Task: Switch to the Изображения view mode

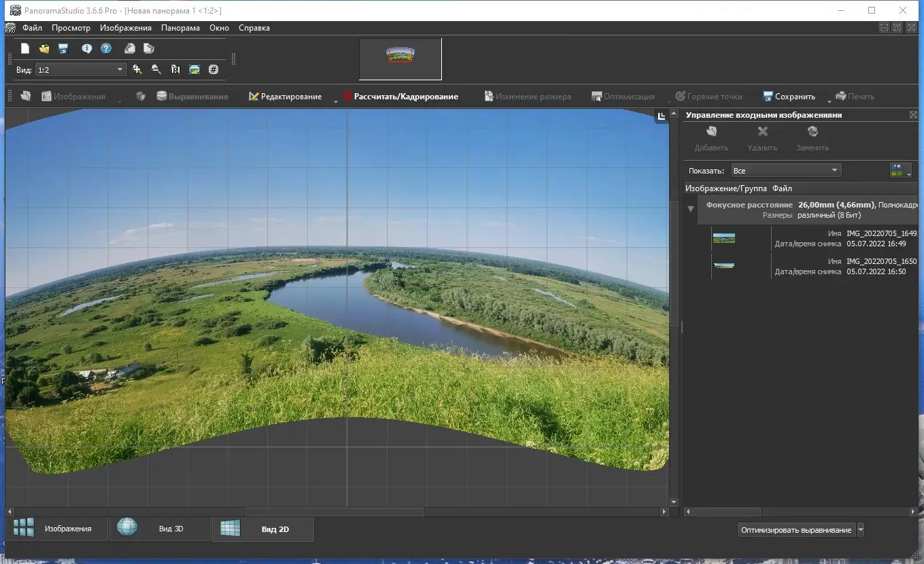Action: click(57, 529)
